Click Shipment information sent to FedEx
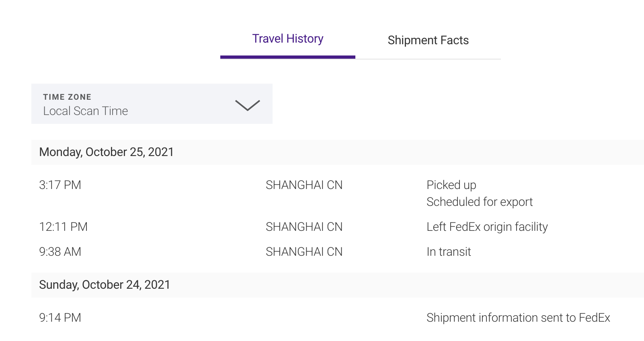Viewport: 644px width, 341px height. click(x=518, y=318)
